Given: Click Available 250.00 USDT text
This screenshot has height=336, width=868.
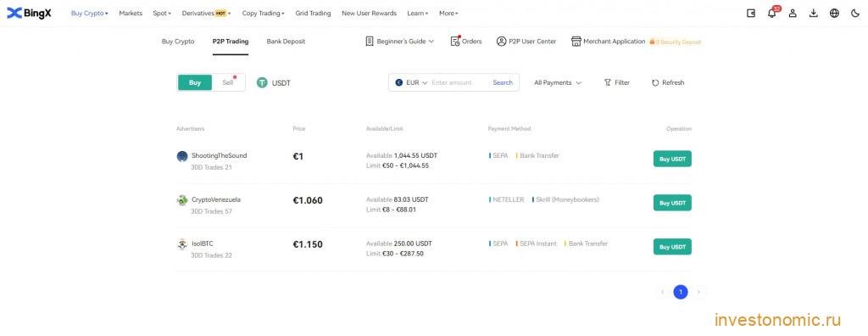Looking at the screenshot, I should pos(399,244).
